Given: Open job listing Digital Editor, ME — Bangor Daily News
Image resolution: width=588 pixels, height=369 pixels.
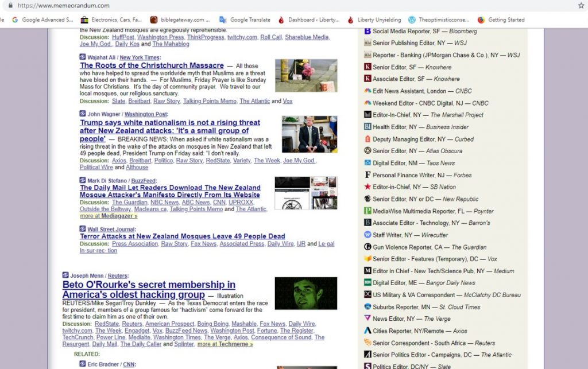Looking at the screenshot, I should click(x=424, y=283).
